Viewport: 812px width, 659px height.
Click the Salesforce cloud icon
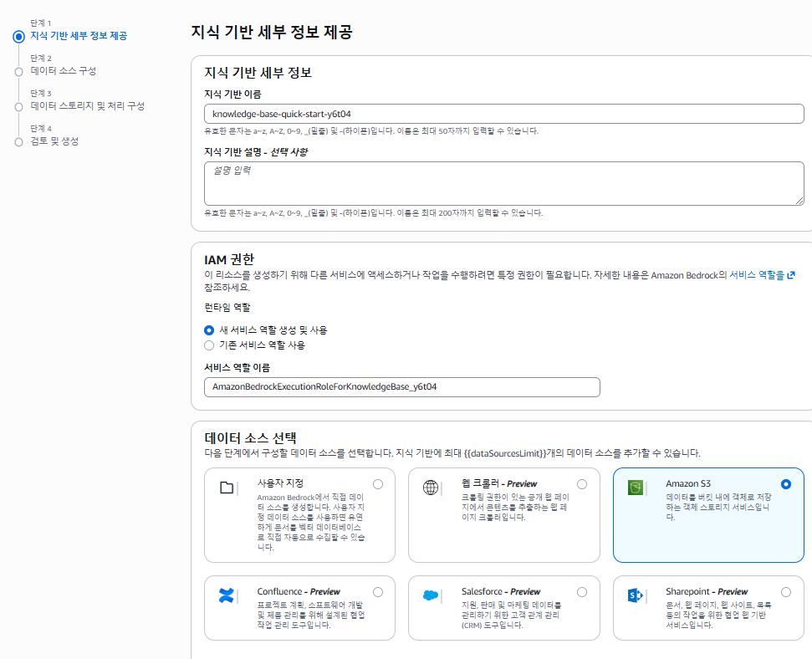point(431,595)
